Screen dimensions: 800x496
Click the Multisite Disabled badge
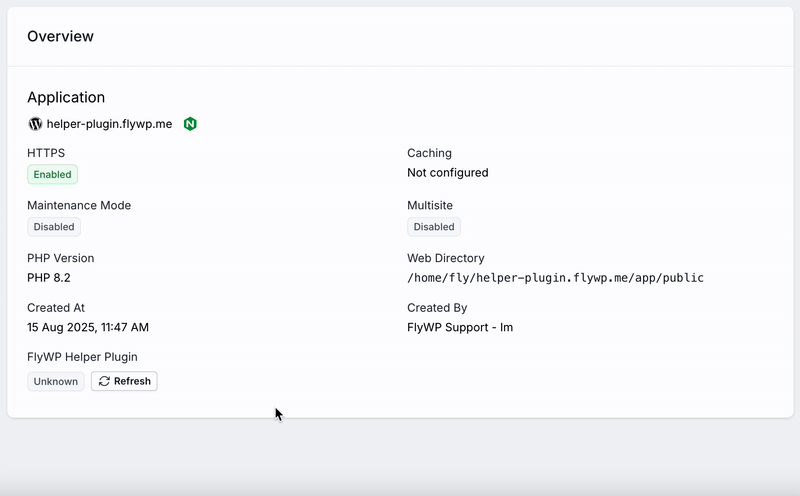434,227
